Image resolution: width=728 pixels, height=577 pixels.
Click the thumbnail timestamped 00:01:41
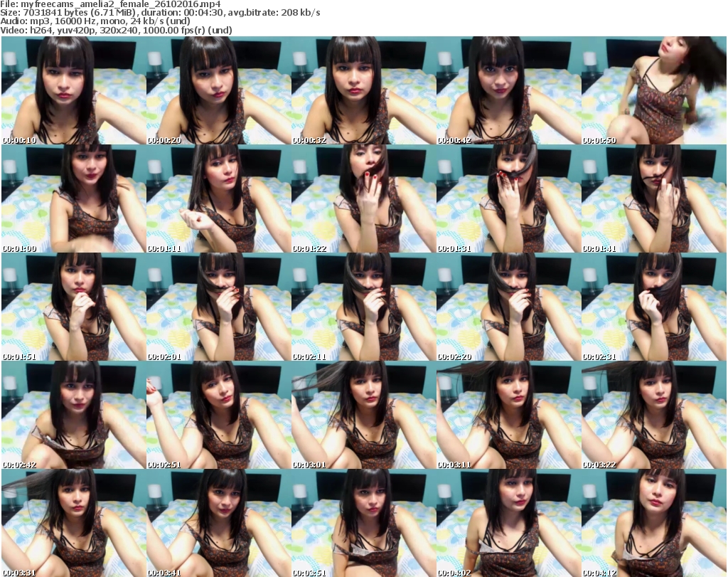(x=653, y=198)
